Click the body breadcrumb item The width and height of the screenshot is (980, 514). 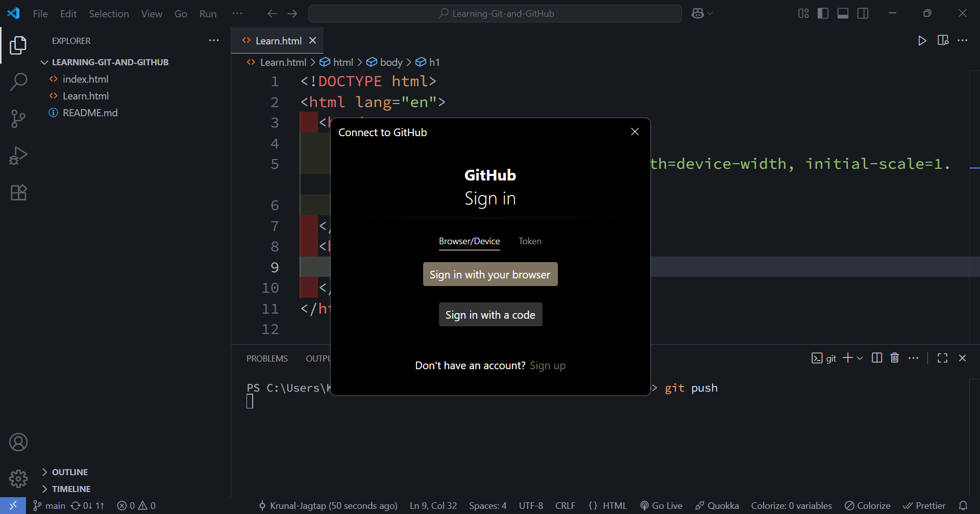click(385, 62)
